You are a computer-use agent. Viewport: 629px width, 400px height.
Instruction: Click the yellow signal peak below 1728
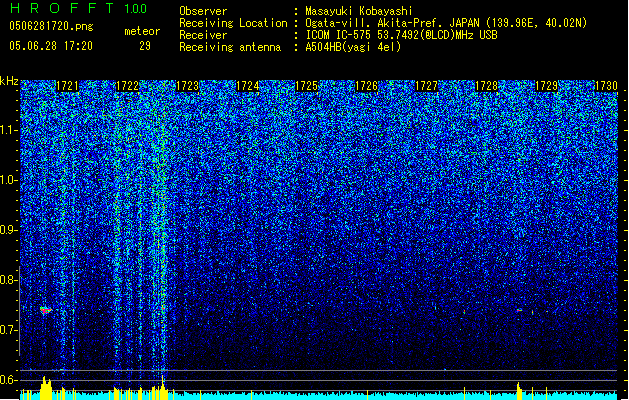519,391
